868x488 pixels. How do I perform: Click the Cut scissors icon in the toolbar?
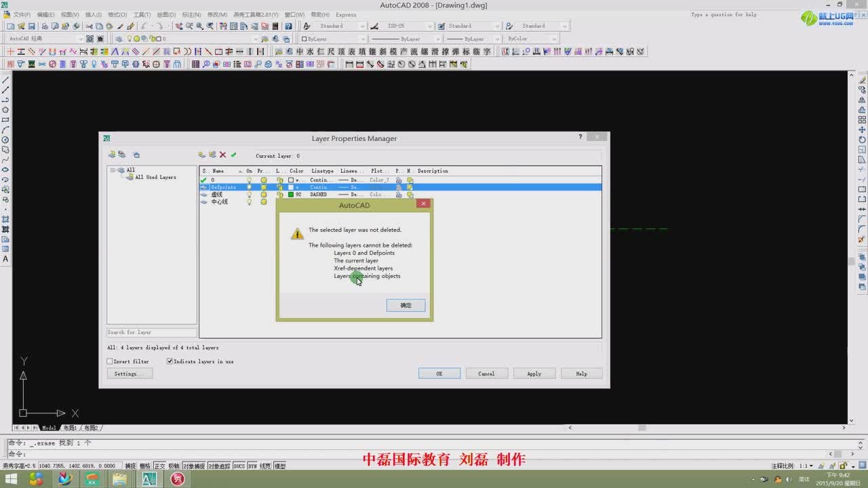pos(89,26)
